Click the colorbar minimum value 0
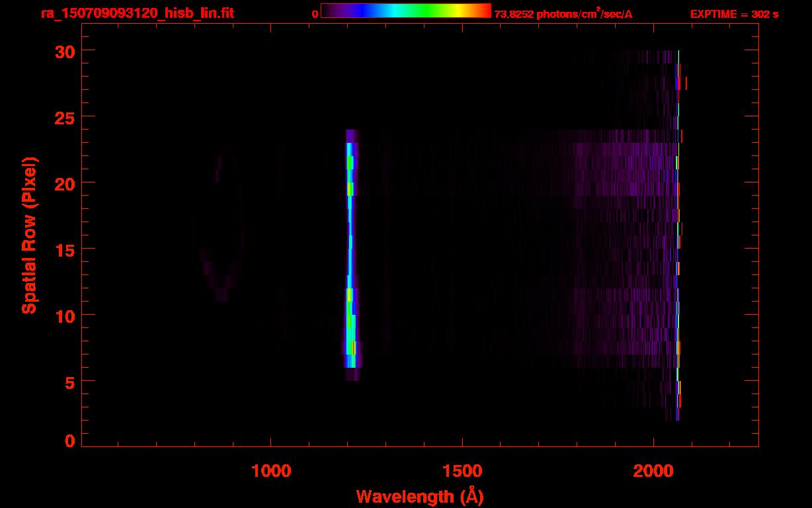812x508 pixels. pyautogui.click(x=315, y=14)
